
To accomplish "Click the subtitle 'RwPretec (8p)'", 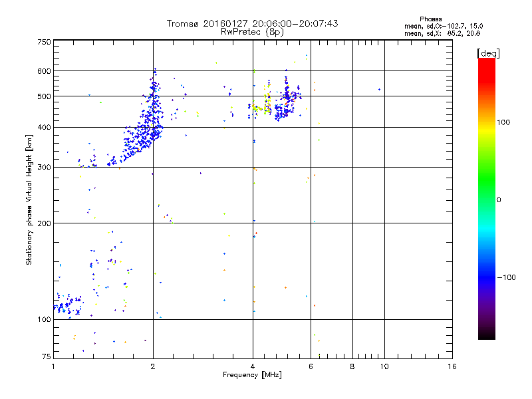I will tap(252, 32).
